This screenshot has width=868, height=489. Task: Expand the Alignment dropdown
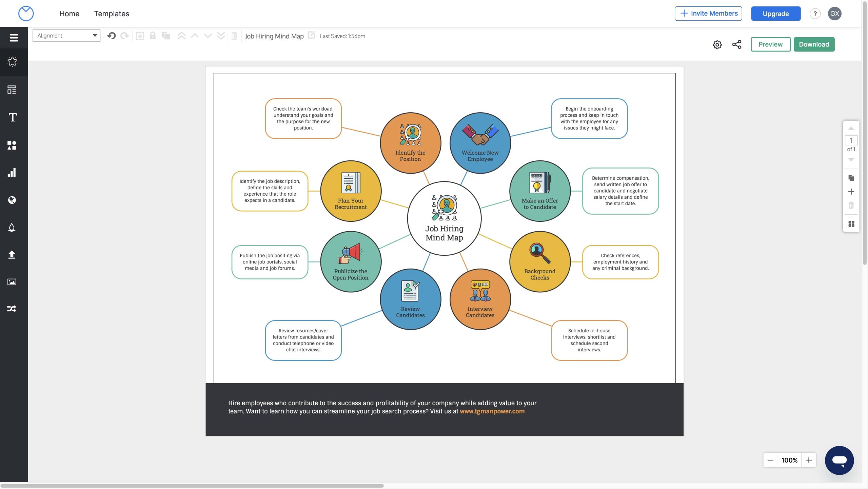pyautogui.click(x=66, y=36)
